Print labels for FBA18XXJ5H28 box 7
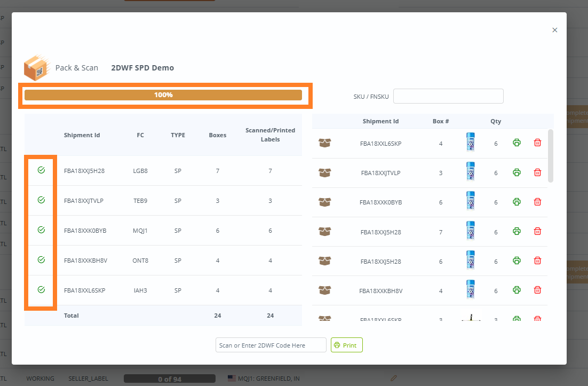Screen dimensions: 588x386 click(517, 231)
